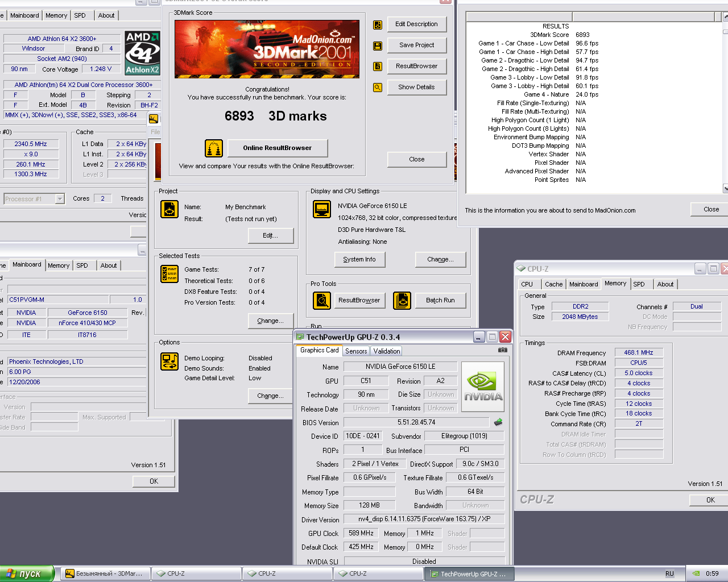
Task: Click the mainboard model C51PVGM-M field
Action: (57, 300)
